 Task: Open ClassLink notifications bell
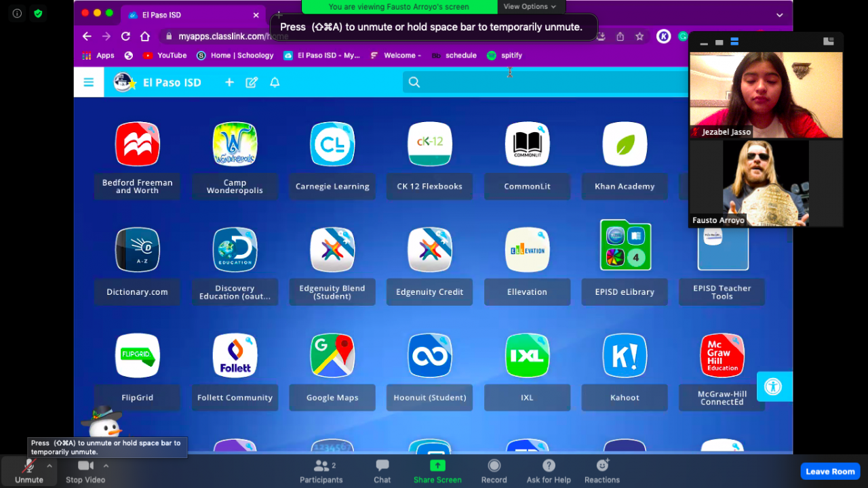pos(275,82)
